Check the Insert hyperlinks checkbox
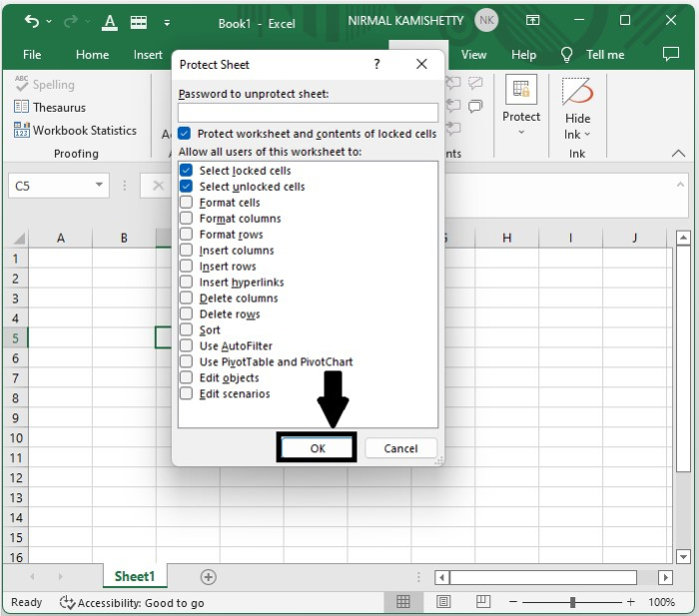This screenshot has width=699, height=616. (186, 283)
